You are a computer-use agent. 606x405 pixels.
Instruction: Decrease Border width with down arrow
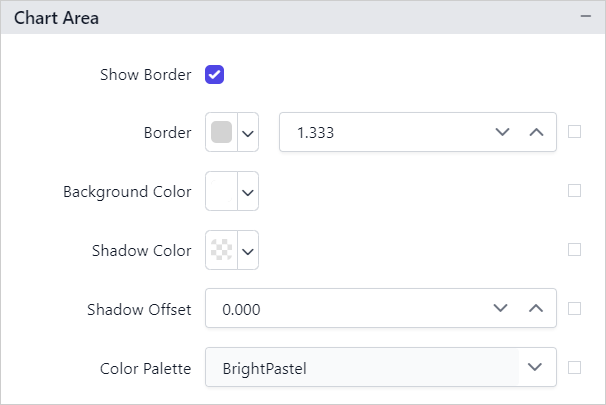click(502, 132)
